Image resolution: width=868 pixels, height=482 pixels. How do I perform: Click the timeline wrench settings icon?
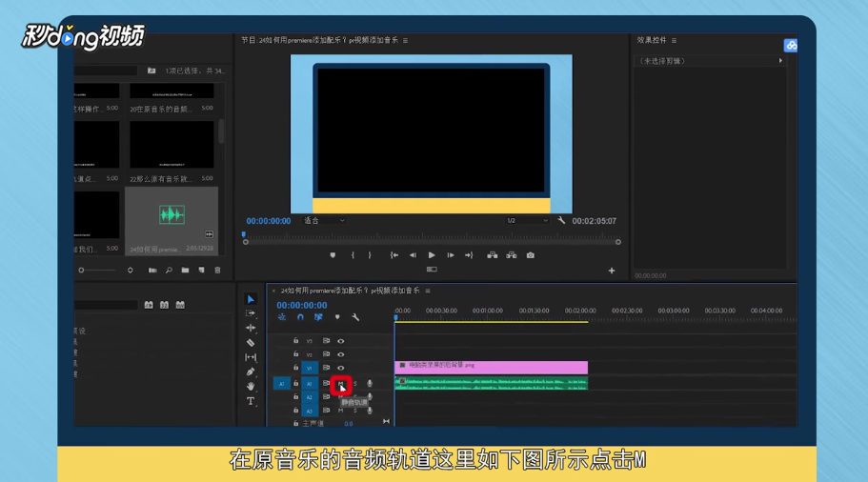pos(355,317)
